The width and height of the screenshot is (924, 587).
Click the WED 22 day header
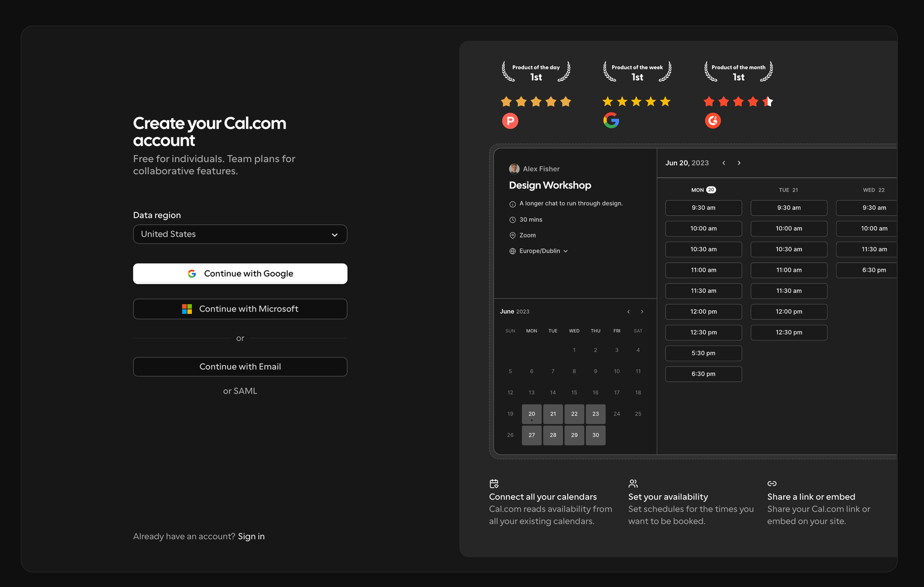pyautogui.click(x=874, y=190)
